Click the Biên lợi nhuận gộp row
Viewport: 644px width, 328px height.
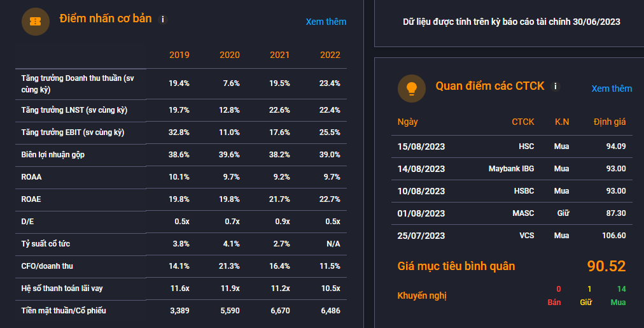tap(181, 155)
